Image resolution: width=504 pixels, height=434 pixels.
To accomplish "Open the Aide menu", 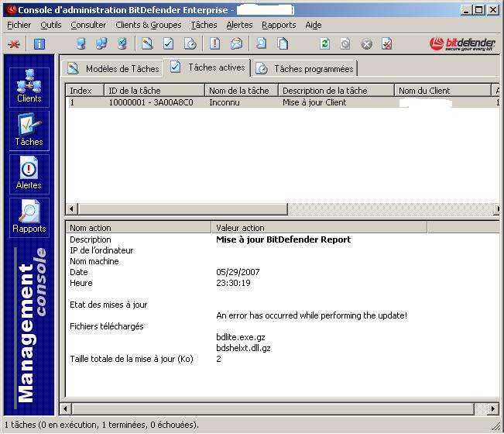I will pos(314,25).
